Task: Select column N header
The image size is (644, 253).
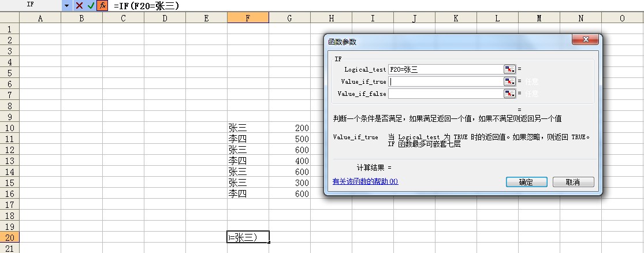Action: coord(580,18)
